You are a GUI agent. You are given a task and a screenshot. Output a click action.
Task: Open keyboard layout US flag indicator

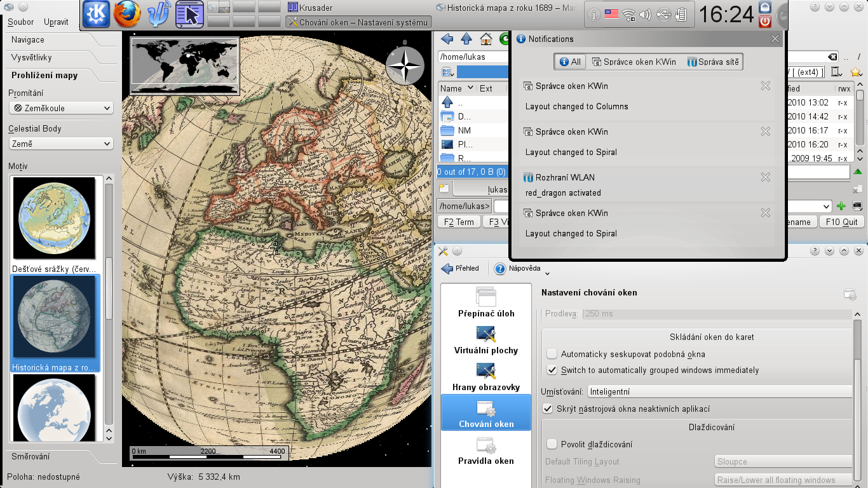tap(612, 14)
